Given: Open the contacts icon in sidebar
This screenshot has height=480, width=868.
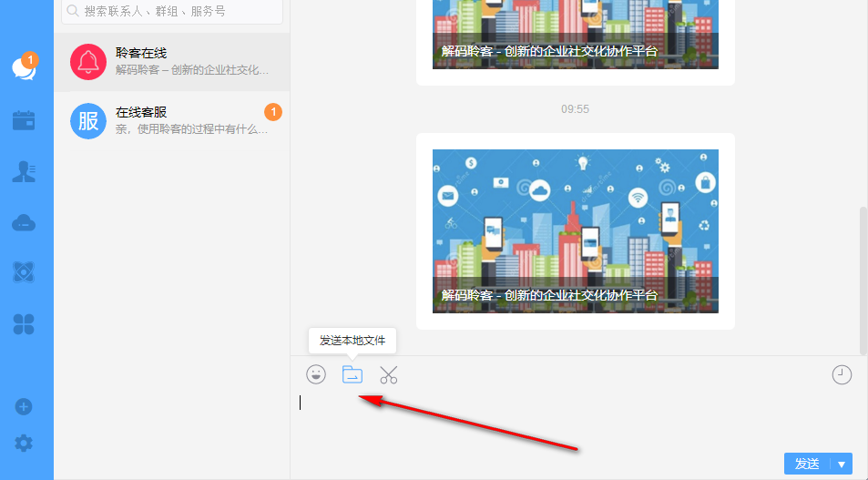Looking at the screenshot, I should coord(24,171).
